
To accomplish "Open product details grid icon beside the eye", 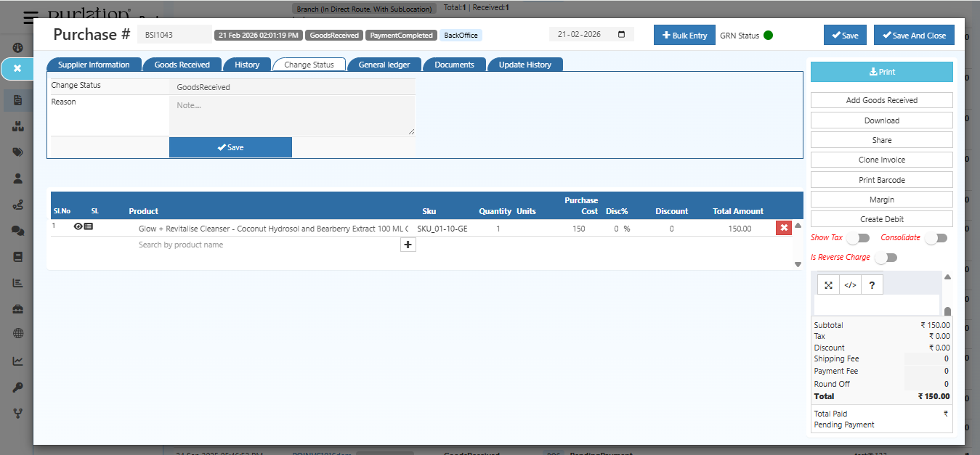I will (89, 226).
